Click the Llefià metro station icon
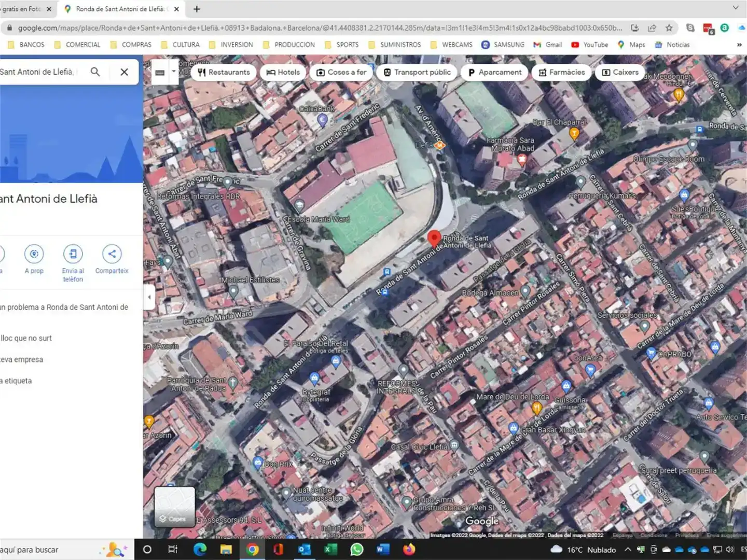The width and height of the screenshot is (747, 560). [440, 146]
